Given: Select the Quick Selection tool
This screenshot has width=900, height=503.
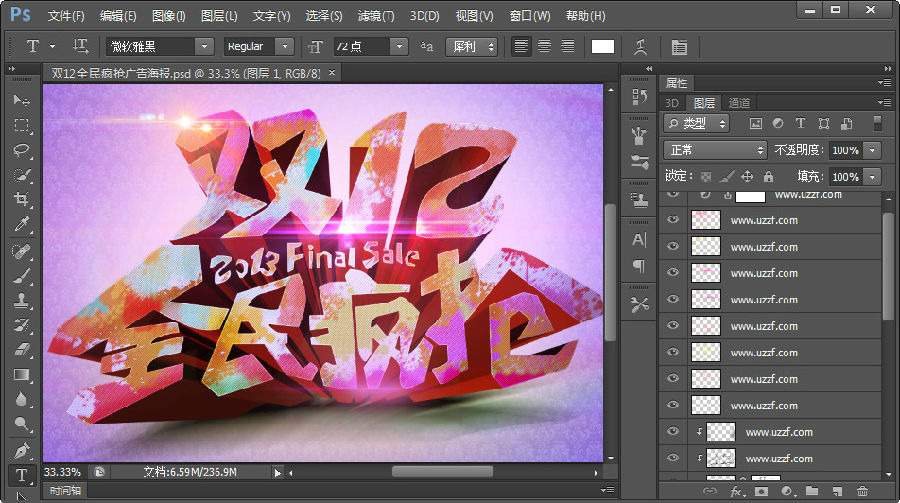Looking at the screenshot, I should [x=21, y=175].
